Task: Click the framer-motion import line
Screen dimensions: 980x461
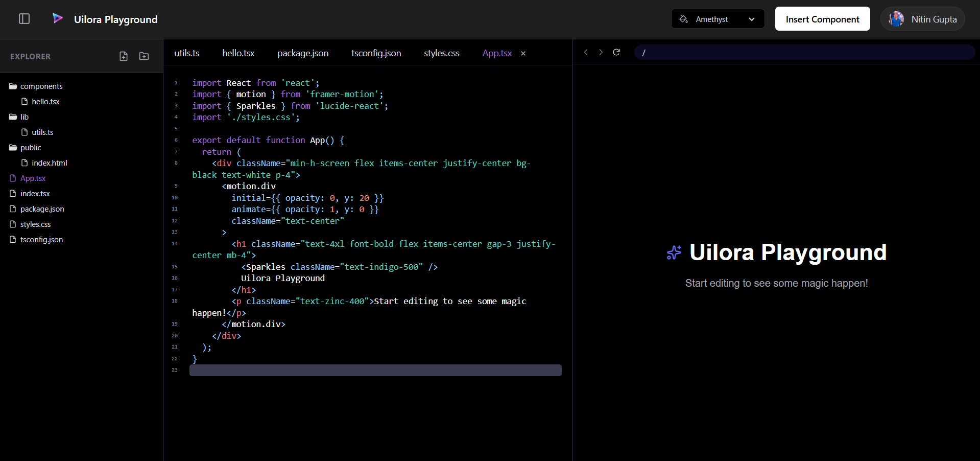Action: [288, 94]
